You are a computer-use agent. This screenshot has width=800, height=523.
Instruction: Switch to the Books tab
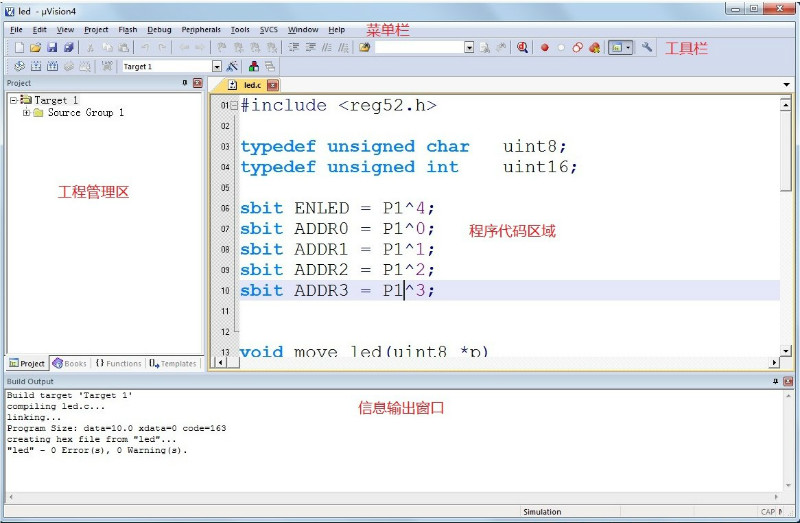(70, 364)
